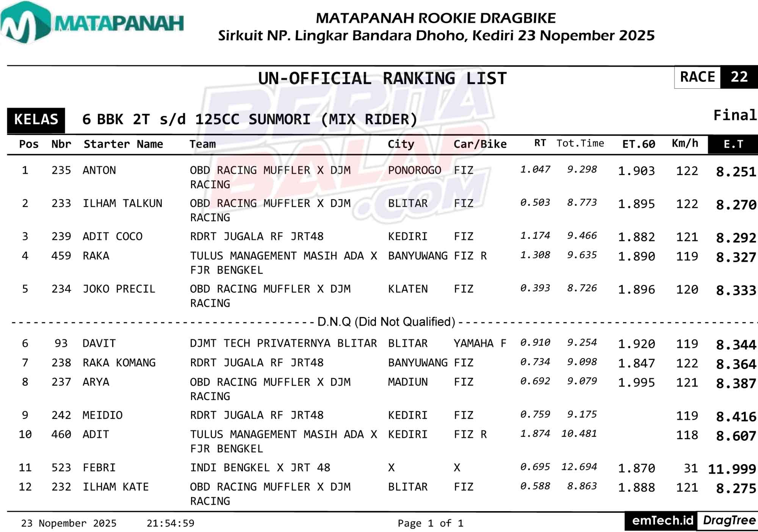Click the RACE label box
Screen dimensions: 758x532
tap(697, 77)
